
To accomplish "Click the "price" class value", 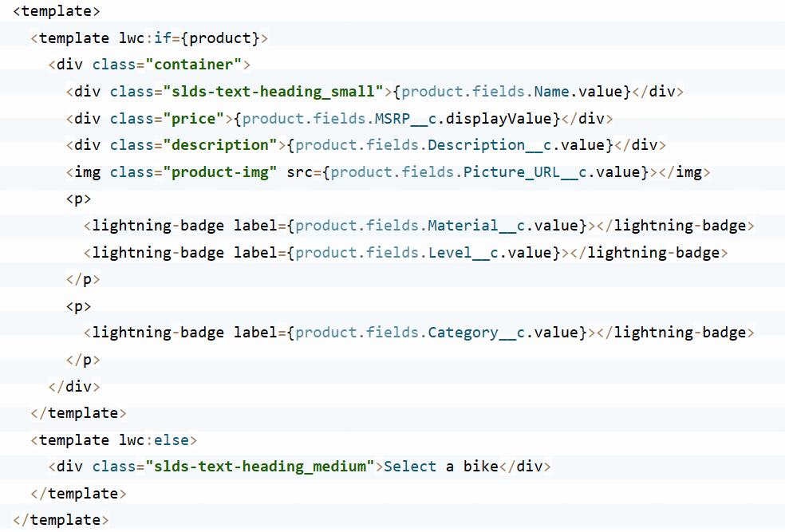I will click(x=194, y=119).
